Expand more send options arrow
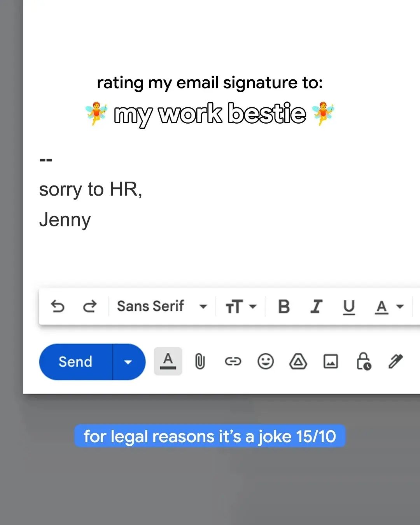The height and width of the screenshot is (525, 420). point(128,362)
